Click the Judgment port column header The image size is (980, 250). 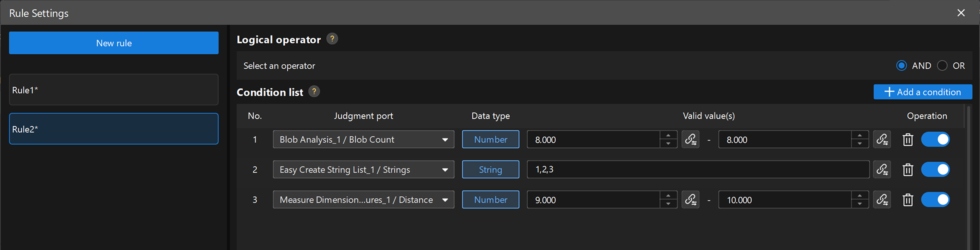tap(363, 116)
